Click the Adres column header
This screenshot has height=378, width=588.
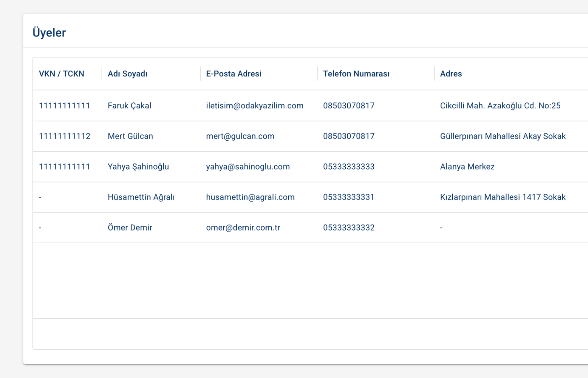451,74
